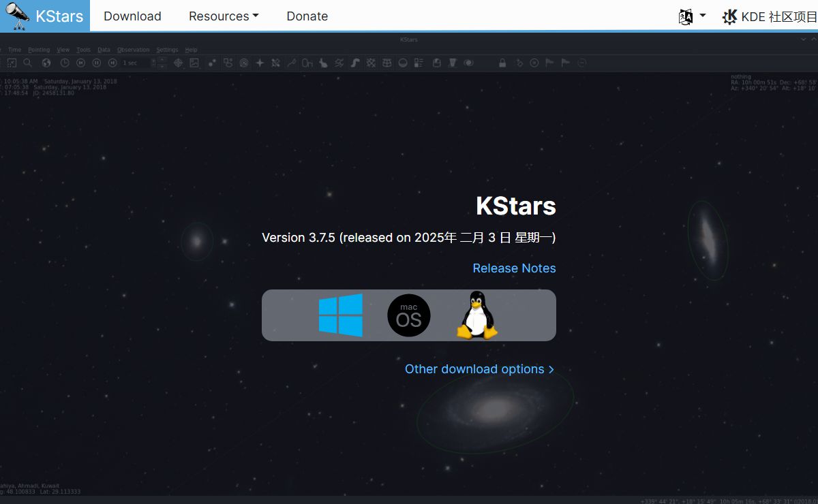Click the globe icon in the KStars toolbar
818x504 pixels.
click(x=46, y=63)
